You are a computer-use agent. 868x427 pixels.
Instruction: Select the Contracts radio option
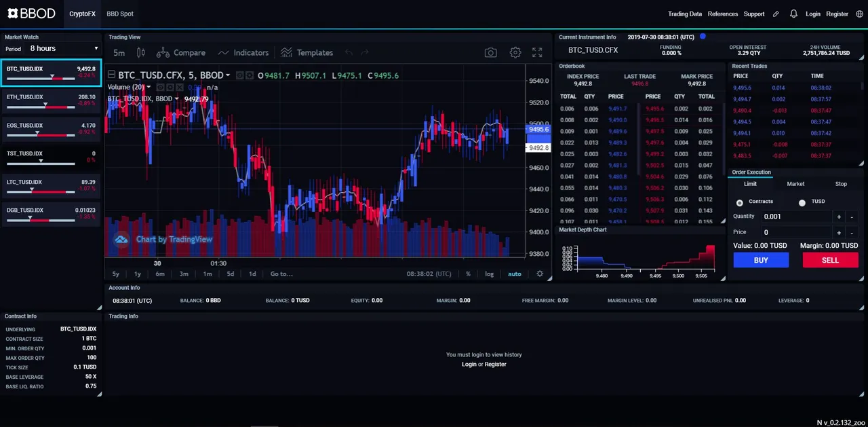(x=739, y=202)
